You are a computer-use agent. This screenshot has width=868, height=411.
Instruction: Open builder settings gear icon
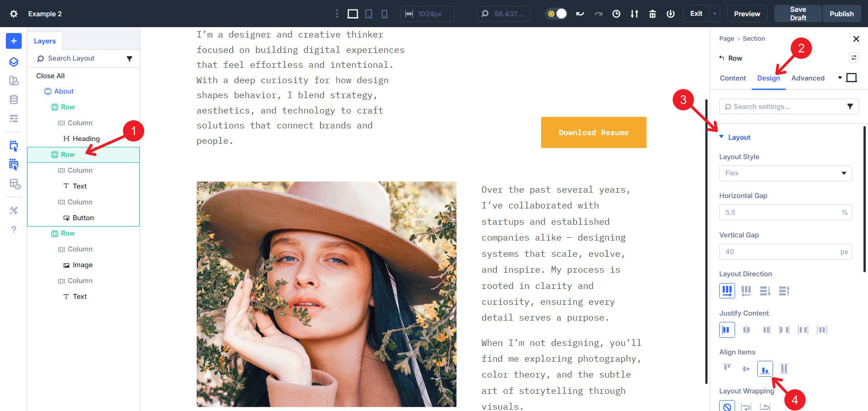click(14, 14)
